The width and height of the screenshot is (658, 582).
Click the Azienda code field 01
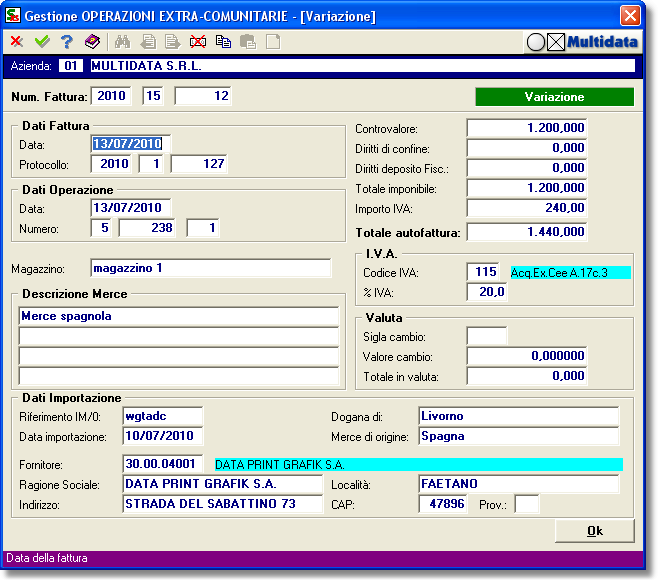tap(70, 66)
